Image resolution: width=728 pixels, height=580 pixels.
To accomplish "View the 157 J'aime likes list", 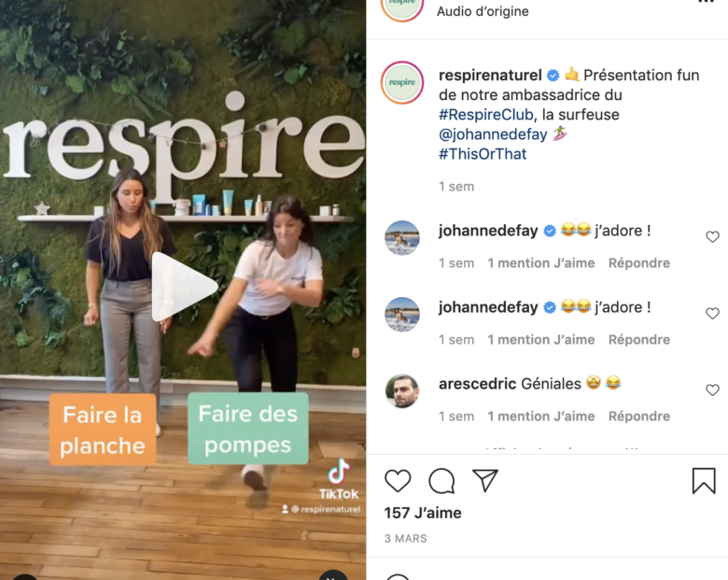I will point(423,513).
